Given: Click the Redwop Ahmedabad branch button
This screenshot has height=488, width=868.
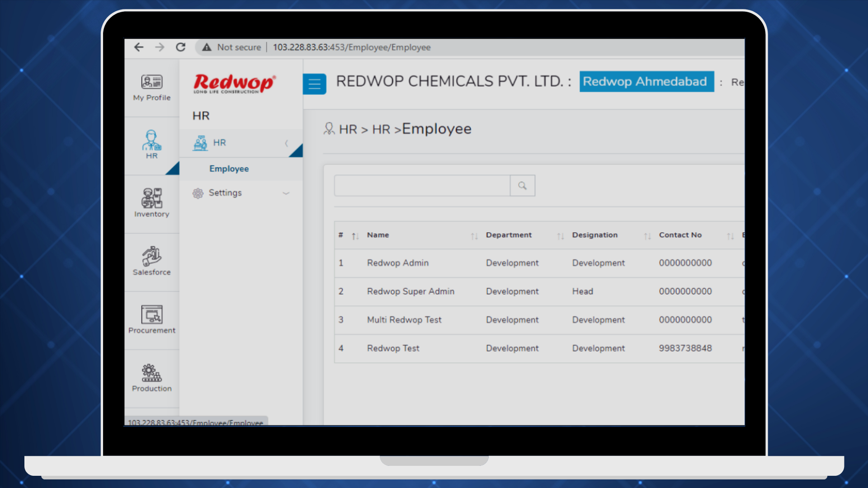Looking at the screenshot, I should (x=647, y=81).
